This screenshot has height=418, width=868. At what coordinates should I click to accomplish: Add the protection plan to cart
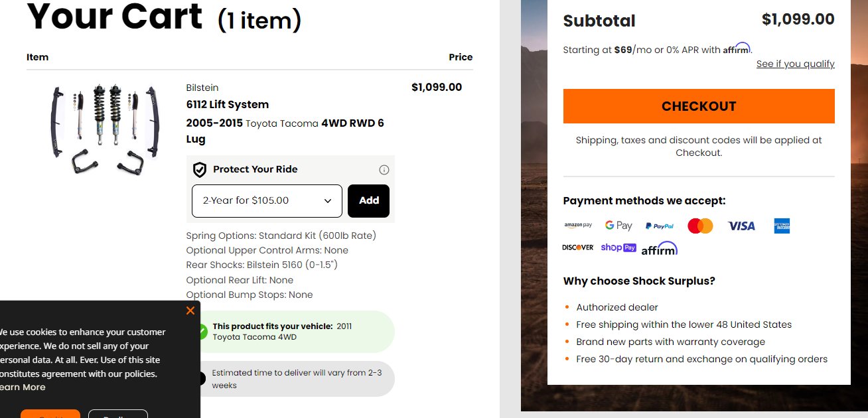[x=369, y=201]
